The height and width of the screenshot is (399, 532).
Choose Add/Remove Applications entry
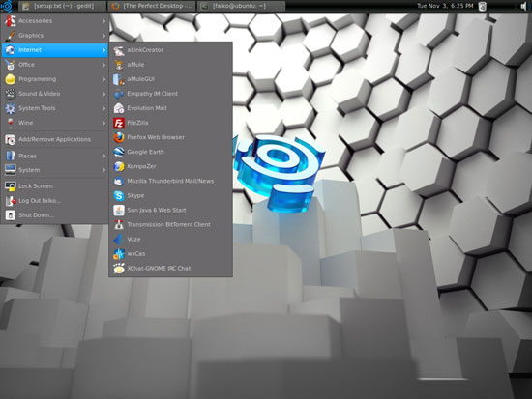tap(54, 139)
